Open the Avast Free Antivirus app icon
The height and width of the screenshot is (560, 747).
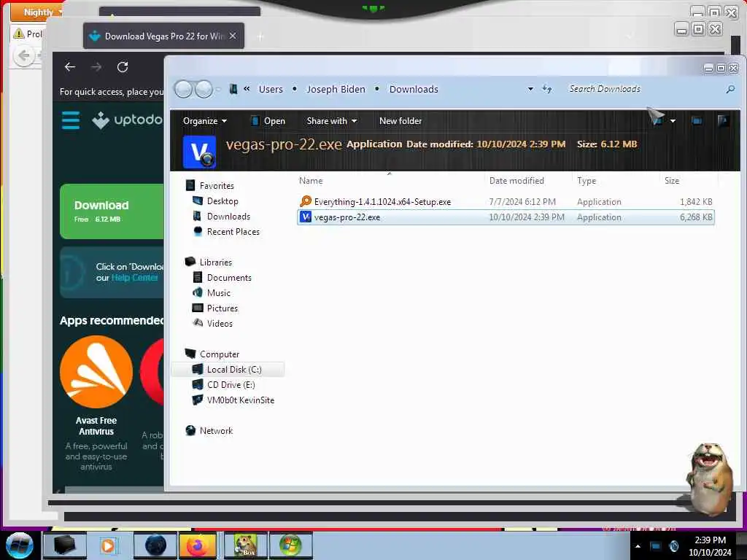[96, 372]
